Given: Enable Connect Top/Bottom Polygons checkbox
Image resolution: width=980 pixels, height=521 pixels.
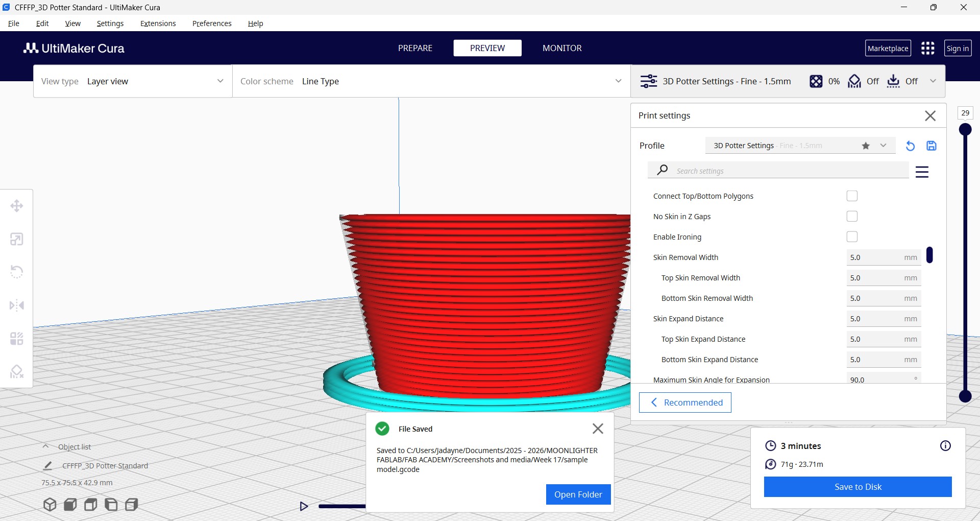Looking at the screenshot, I should point(852,196).
